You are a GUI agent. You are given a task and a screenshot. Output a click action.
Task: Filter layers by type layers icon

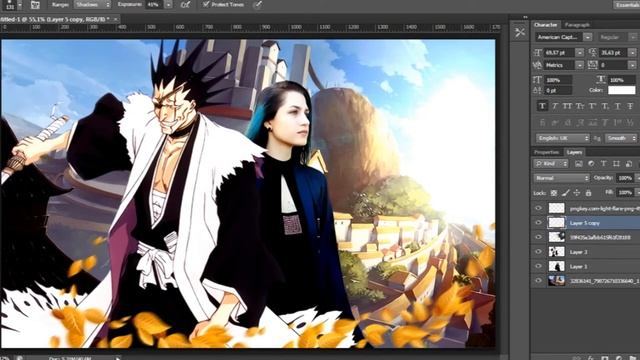tap(604, 164)
